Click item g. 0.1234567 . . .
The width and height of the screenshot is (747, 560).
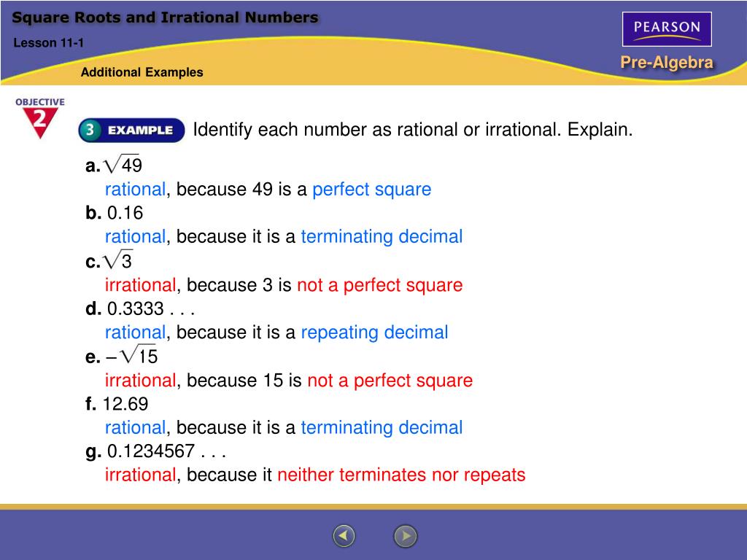pyautogui.click(x=155, y=451)
